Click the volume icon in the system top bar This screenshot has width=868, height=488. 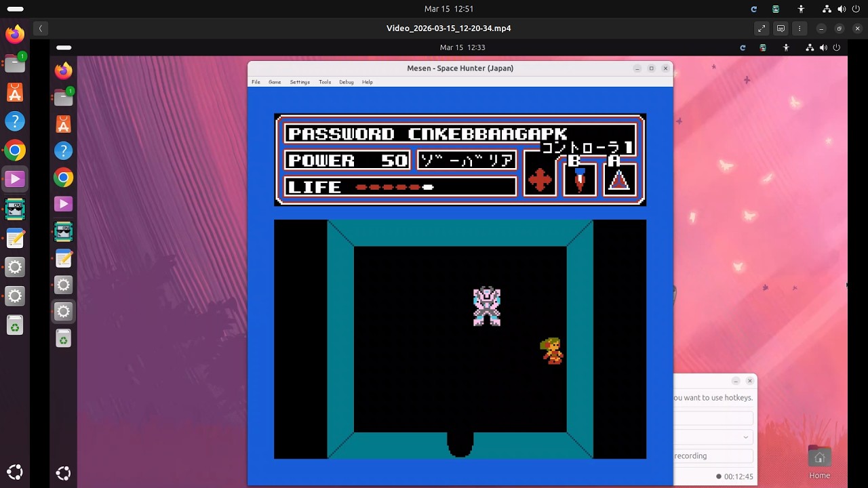(x=842, y=9)
